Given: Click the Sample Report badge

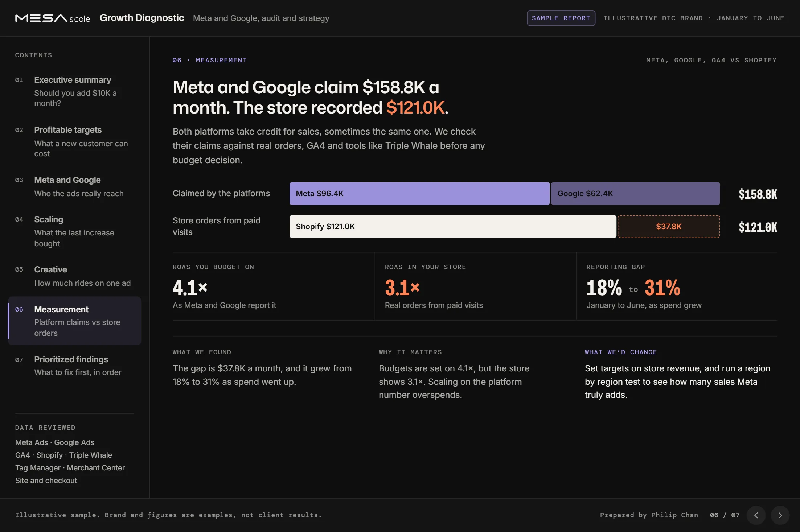Looking at the screenshot, I should tap(561, 18).
